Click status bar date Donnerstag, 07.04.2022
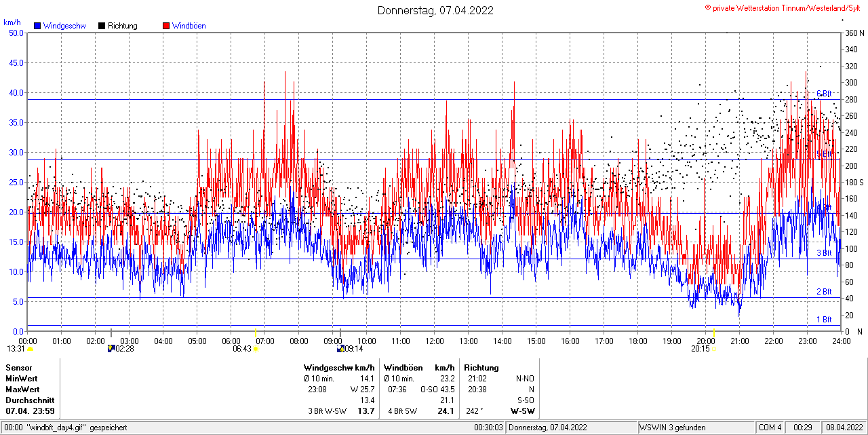The width and height of the screenshot is (868, 435). 548,428
